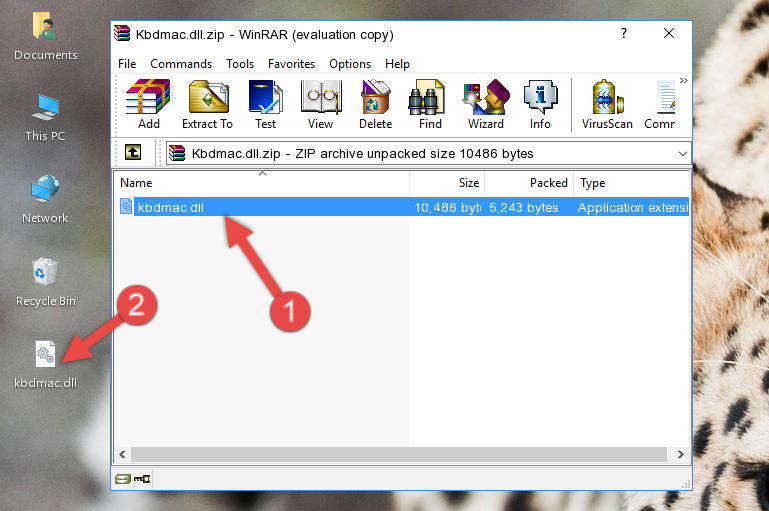Image resolution: width=769 pixels, height=511 pixels.
Task: Sort files by Type column
Action: click(632, 183)
